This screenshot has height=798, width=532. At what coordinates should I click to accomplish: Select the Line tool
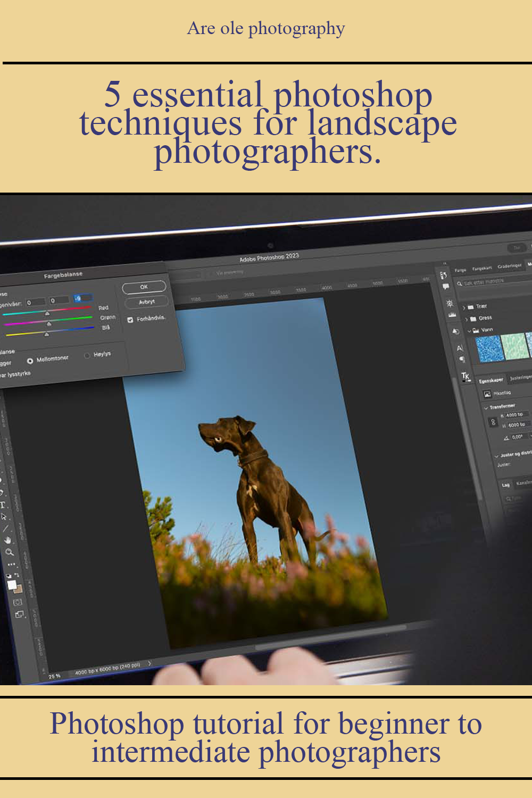6,528
